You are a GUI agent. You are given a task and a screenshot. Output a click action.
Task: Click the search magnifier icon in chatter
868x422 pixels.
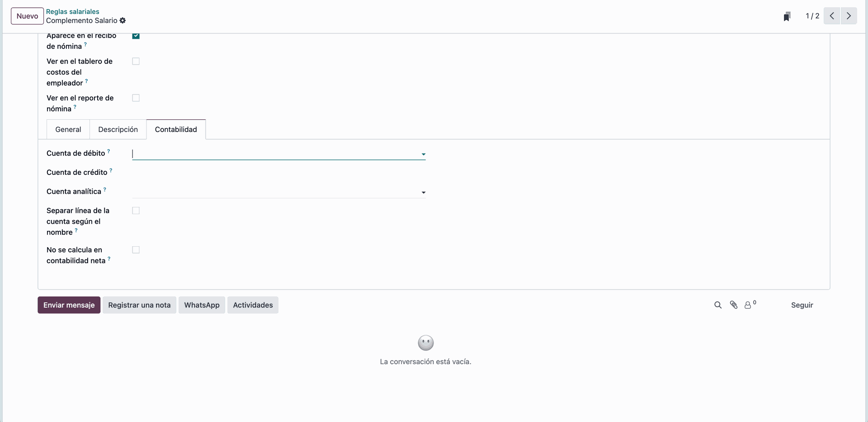click(717, 305)
